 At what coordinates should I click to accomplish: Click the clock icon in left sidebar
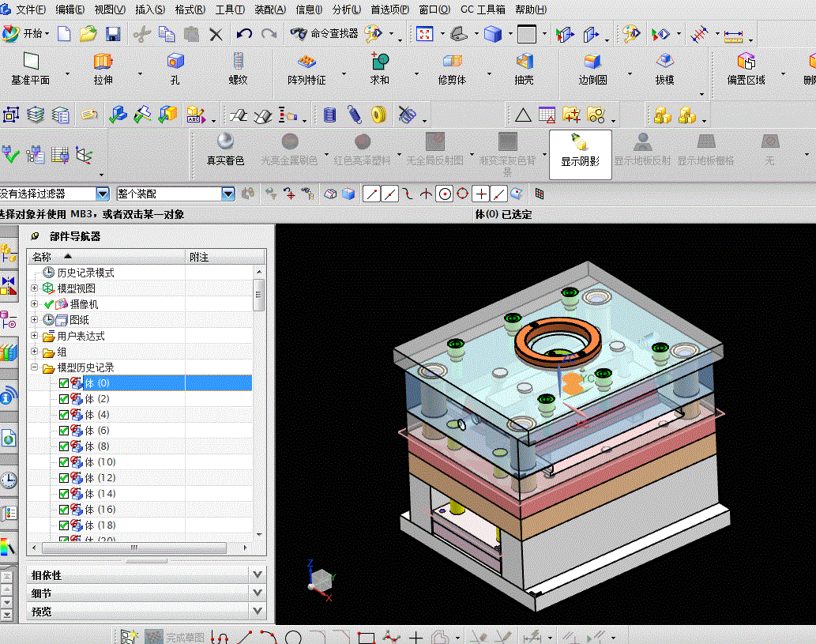[x=9, y=480]
